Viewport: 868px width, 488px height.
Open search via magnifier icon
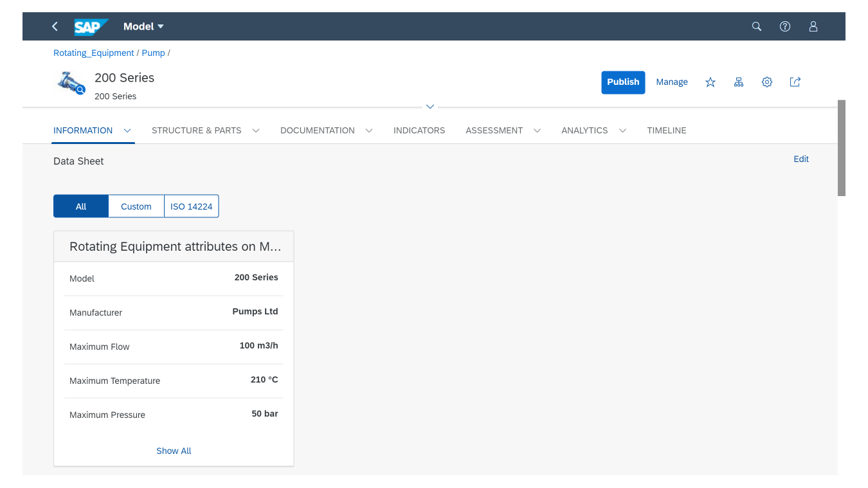point(757,26)
